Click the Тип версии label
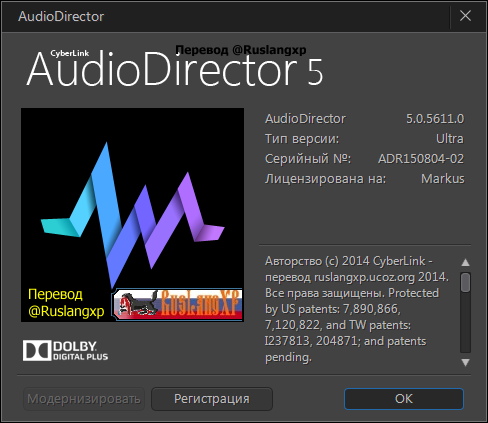The height and width of the screenshot is (423, 488). point(302,139)
